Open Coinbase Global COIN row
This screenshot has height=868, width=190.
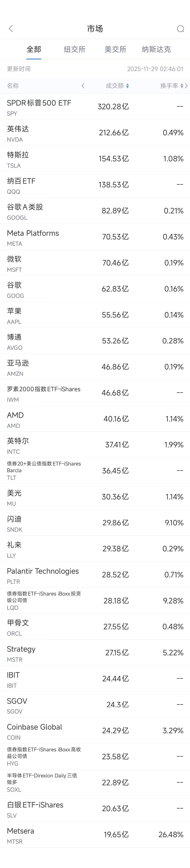click(95, 731)
